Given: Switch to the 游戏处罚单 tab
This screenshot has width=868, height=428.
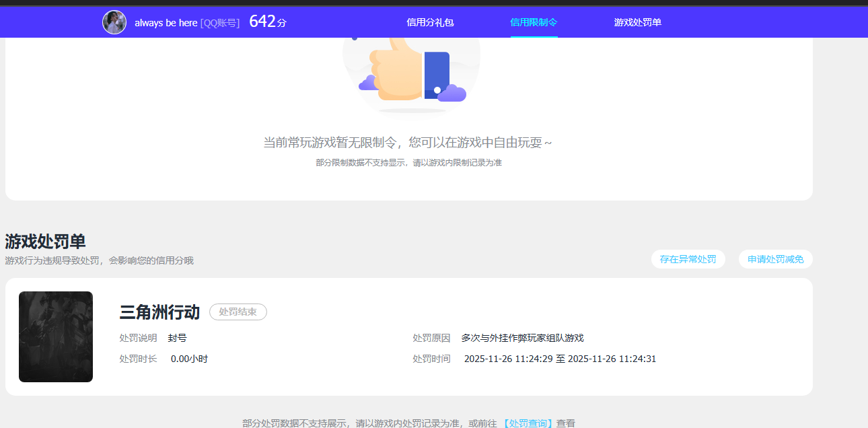Looking at the screenshot, I should point(637,22).
